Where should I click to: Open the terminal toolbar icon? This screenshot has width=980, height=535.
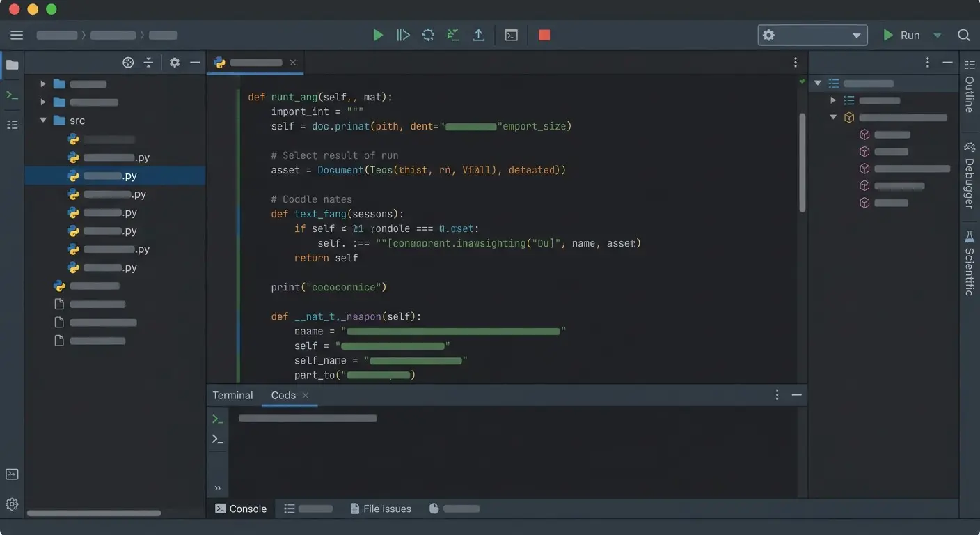tap(512, 35)
